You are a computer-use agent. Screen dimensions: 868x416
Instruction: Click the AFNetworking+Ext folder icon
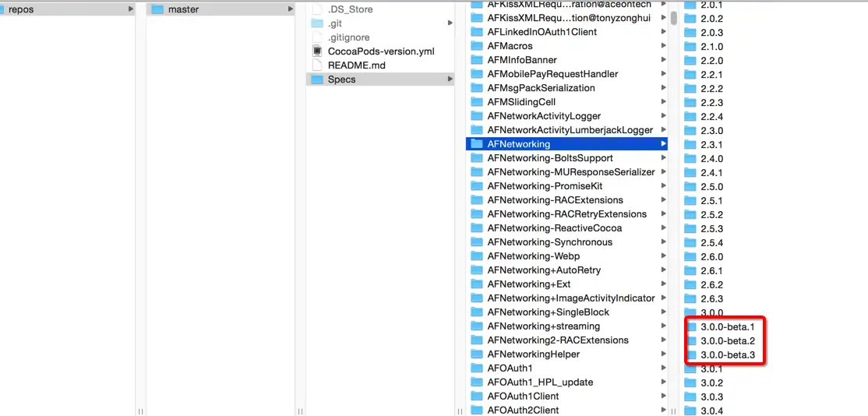[477, 284]
